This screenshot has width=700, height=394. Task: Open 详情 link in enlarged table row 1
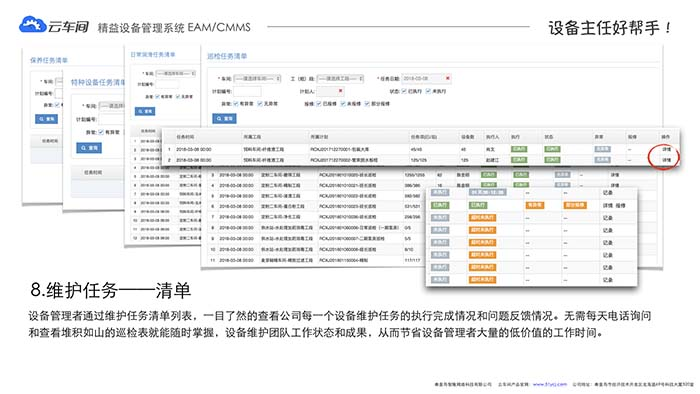click(666, 149)
